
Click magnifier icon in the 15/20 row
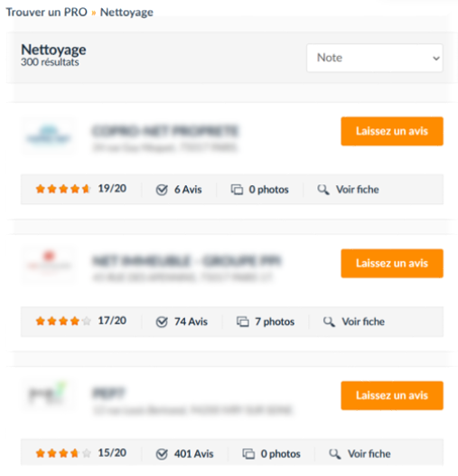pyautogui.click(x=334, y=453)
